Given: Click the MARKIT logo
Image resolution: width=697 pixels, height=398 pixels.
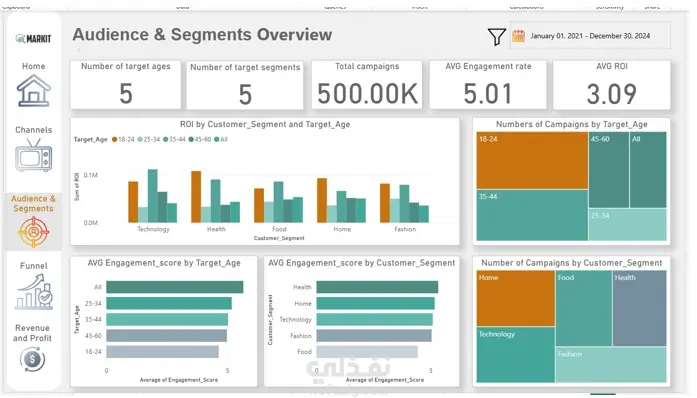Looking at the screenshot, I should pos(33,39).
